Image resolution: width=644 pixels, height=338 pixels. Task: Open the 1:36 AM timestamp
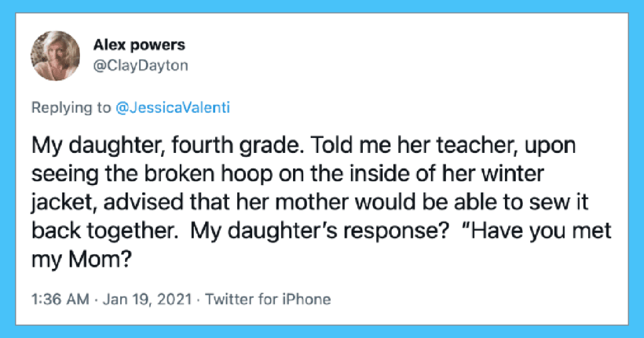(60, 299)
